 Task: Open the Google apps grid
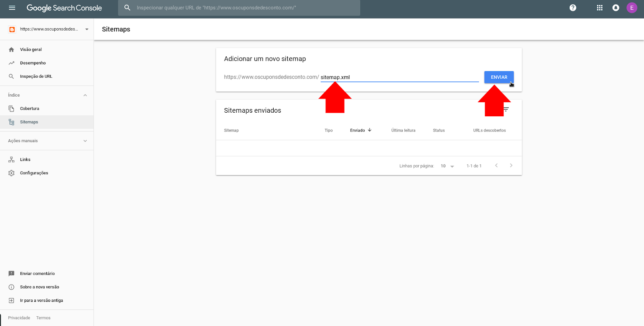click(600, 8)
